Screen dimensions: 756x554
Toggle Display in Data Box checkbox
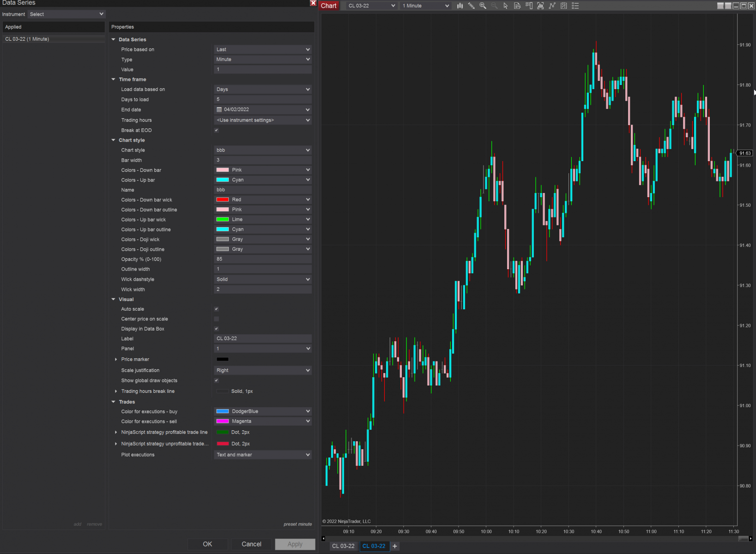(217, 329)
